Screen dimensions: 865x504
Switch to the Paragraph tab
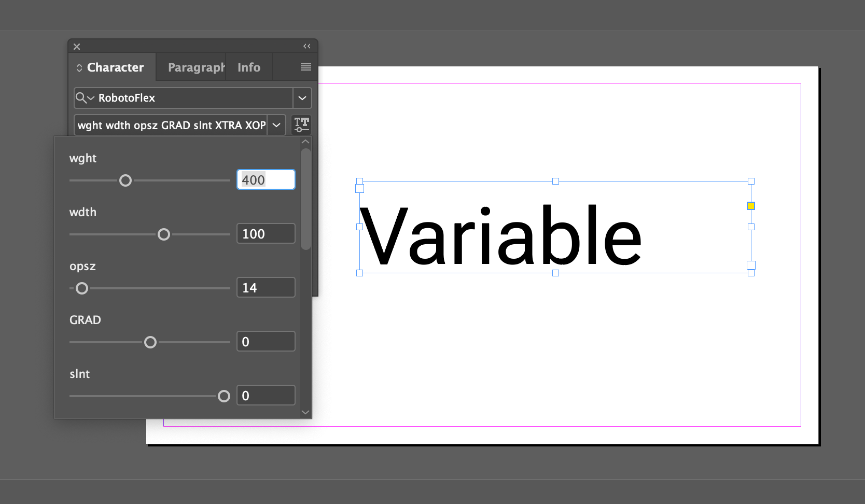pyautogui.click(x=196, y=67)
